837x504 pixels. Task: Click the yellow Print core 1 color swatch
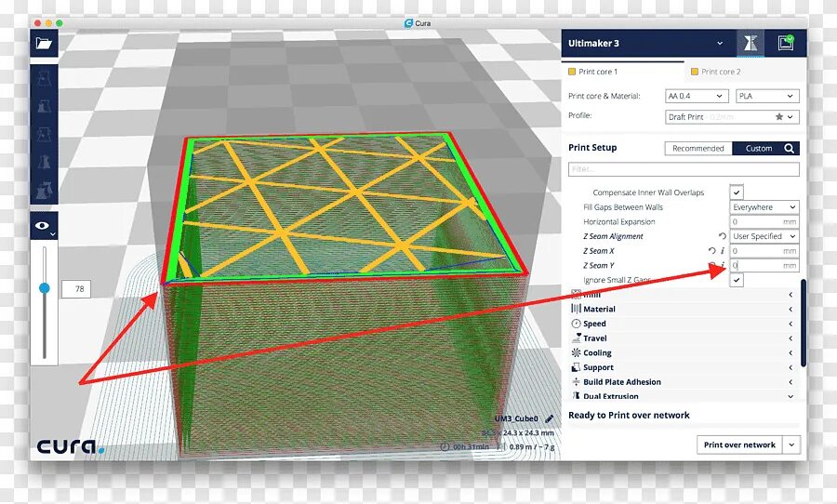click(x=572, y=72)
